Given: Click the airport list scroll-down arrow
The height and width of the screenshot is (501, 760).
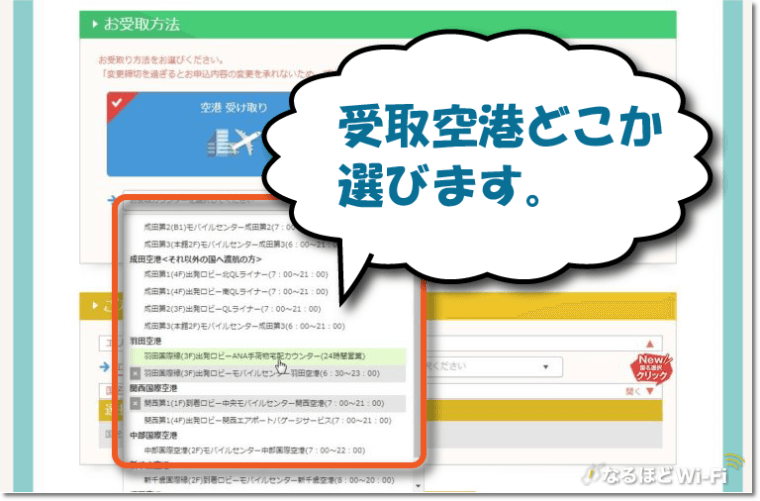Looking at the screenshot, I should (418, 485).
